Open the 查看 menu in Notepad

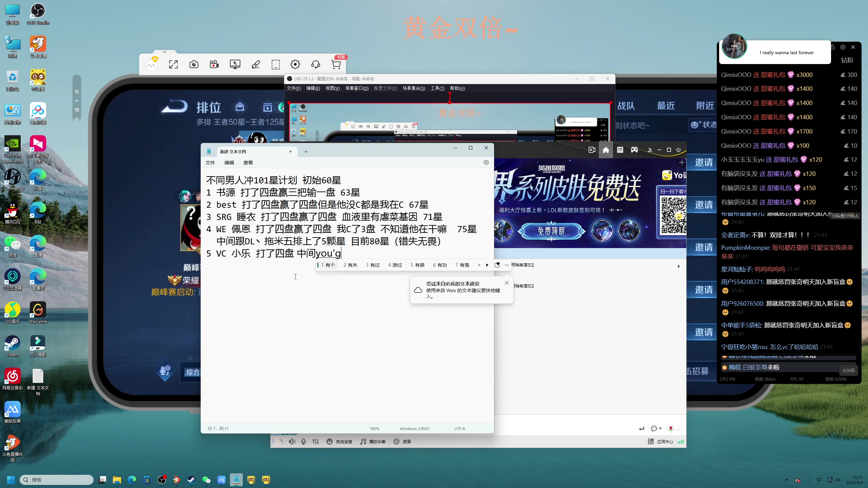[248, 163]
